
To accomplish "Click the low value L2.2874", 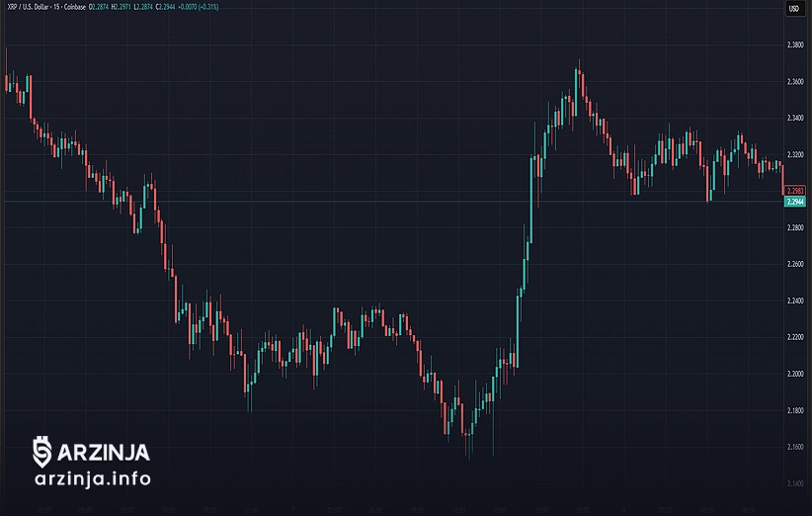I will tap(143, 7).
